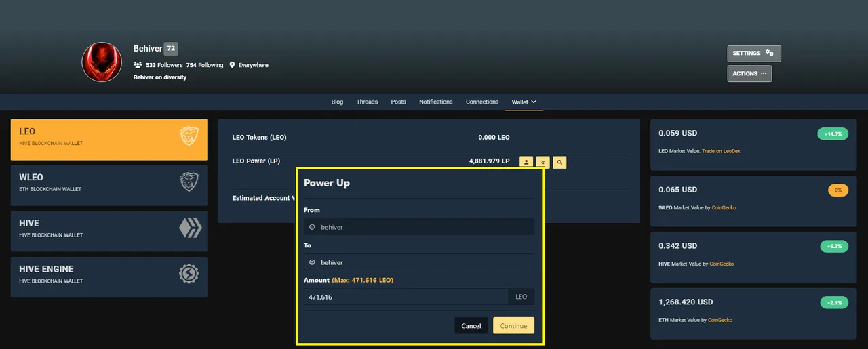Click the From account field
The width and height of the screenshot is (868, 349).
tap(419, 227)
